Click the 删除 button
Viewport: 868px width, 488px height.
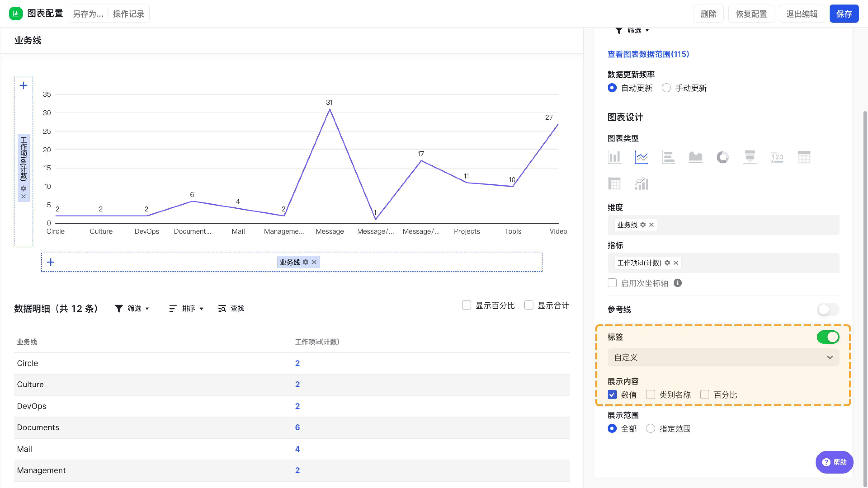point(708,14)
